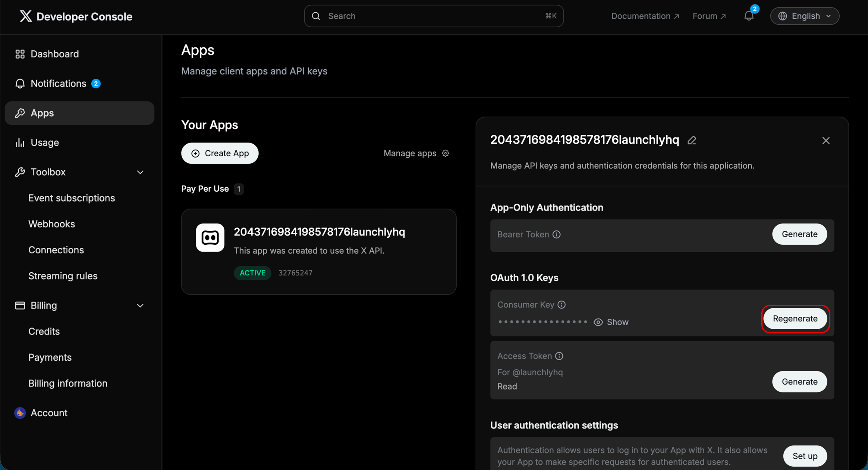Go to Dashboard in sidebar
Screen dimensions: 868x470
55,54
